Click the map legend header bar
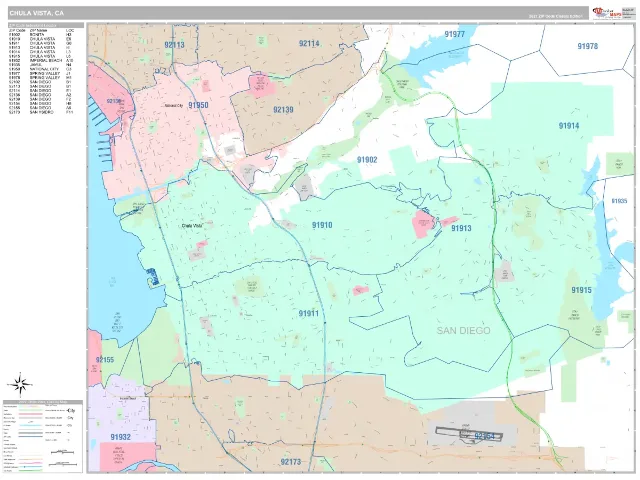 pyautogui.click(x=43, y=402)
